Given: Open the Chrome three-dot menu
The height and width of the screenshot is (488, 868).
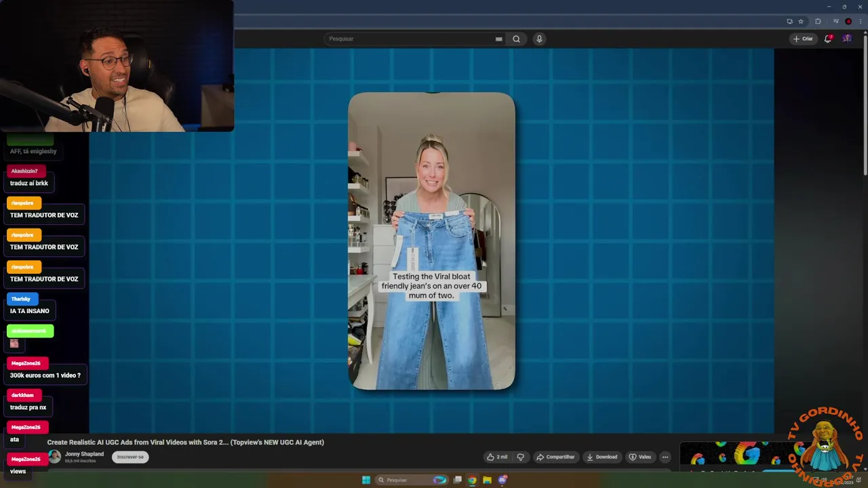Looking at the screenshot, I should coord(861,21).
